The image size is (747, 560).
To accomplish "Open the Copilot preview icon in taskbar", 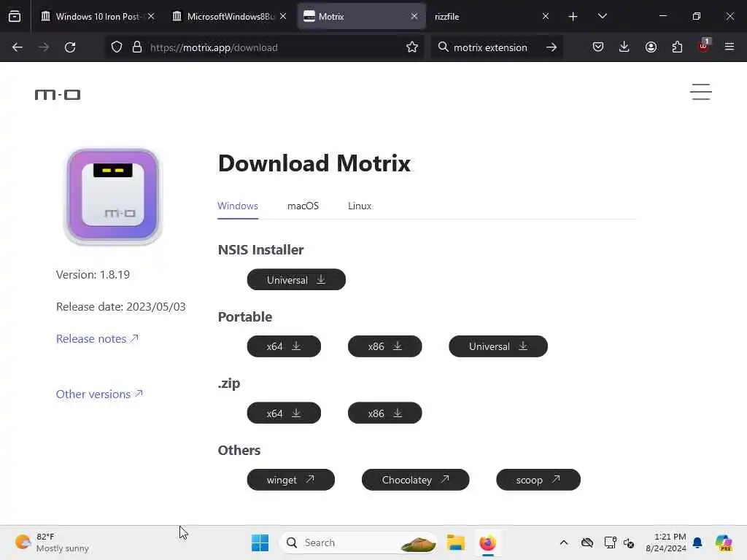I will pos(724,542).
